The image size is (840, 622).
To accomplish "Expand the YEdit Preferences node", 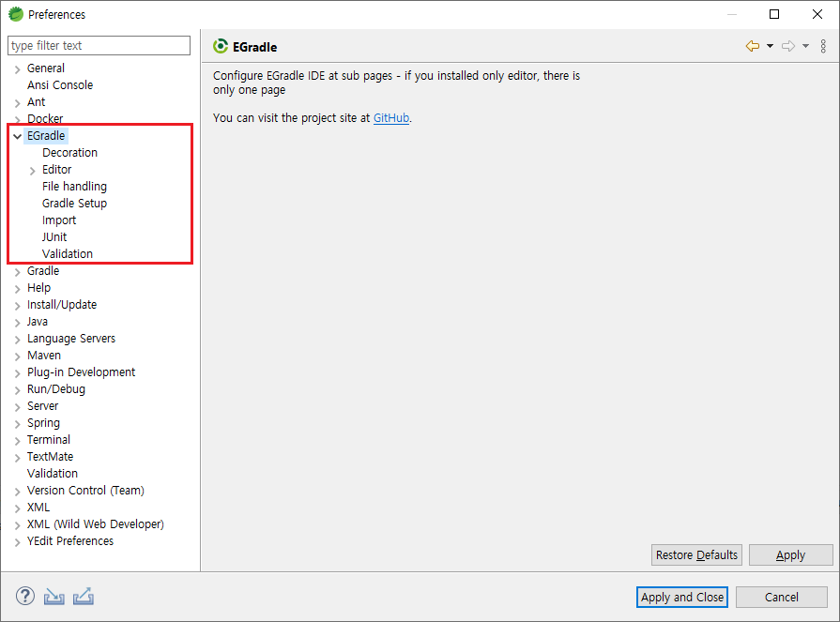I will (x=17, y=541).
